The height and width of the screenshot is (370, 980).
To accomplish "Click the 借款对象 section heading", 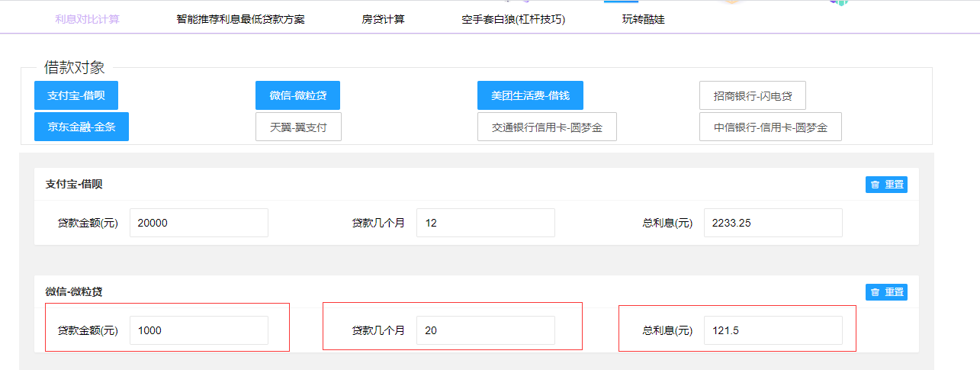I will click(x=74, y=67).
